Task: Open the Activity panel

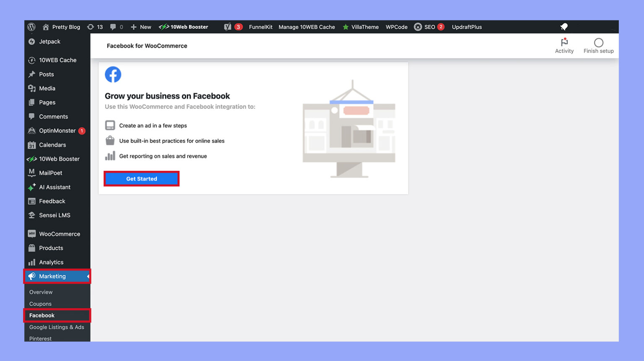Action: pos(564,45)
